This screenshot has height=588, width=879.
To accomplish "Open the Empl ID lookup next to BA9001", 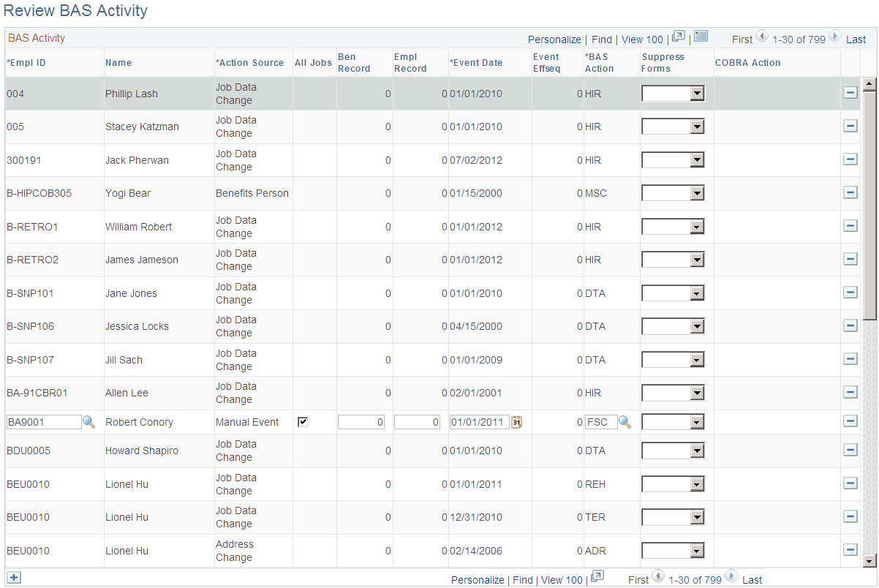I will (x=89, y=422).
